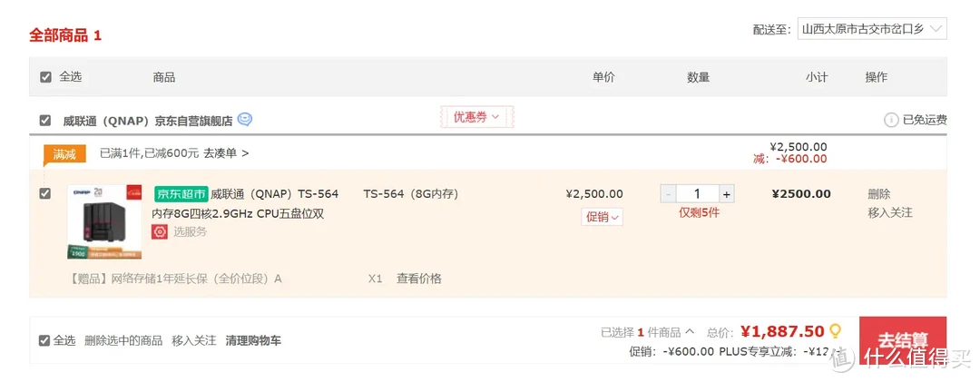Click the 去结算 checkout button

(903, 340)
